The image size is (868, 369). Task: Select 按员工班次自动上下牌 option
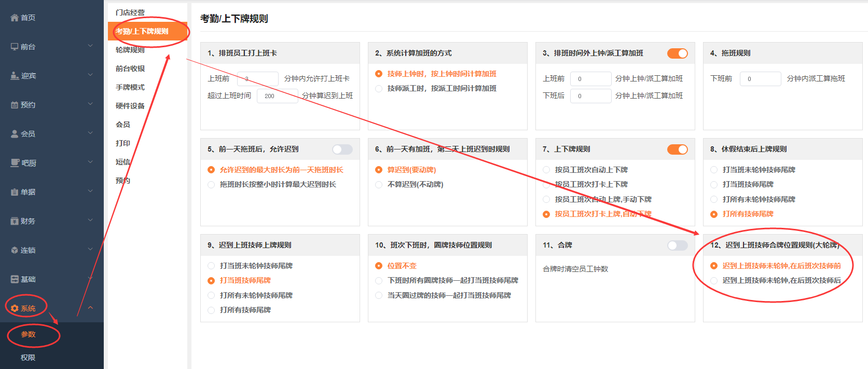[x=585, y=170]
